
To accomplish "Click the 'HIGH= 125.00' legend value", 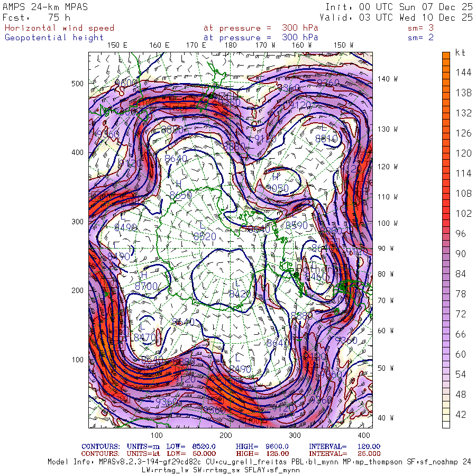I will (x=262, y=454).
